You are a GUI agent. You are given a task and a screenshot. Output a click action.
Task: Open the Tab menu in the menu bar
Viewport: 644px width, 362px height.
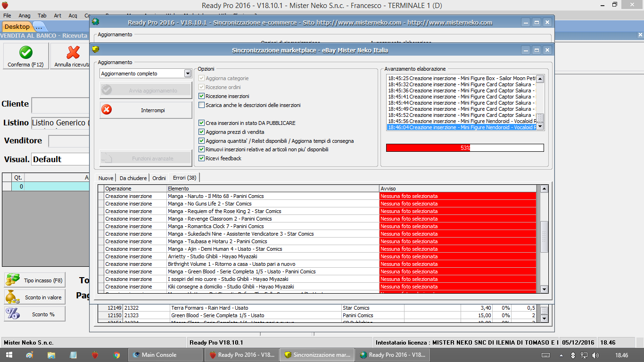coord(42,16)
